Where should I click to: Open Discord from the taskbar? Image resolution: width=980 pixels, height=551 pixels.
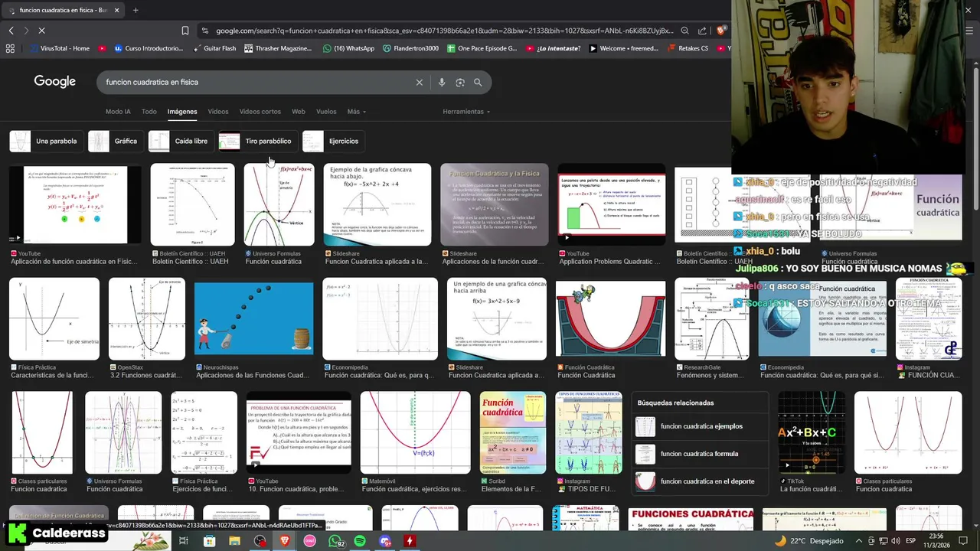pyautogui.click(x=385, y=541)
